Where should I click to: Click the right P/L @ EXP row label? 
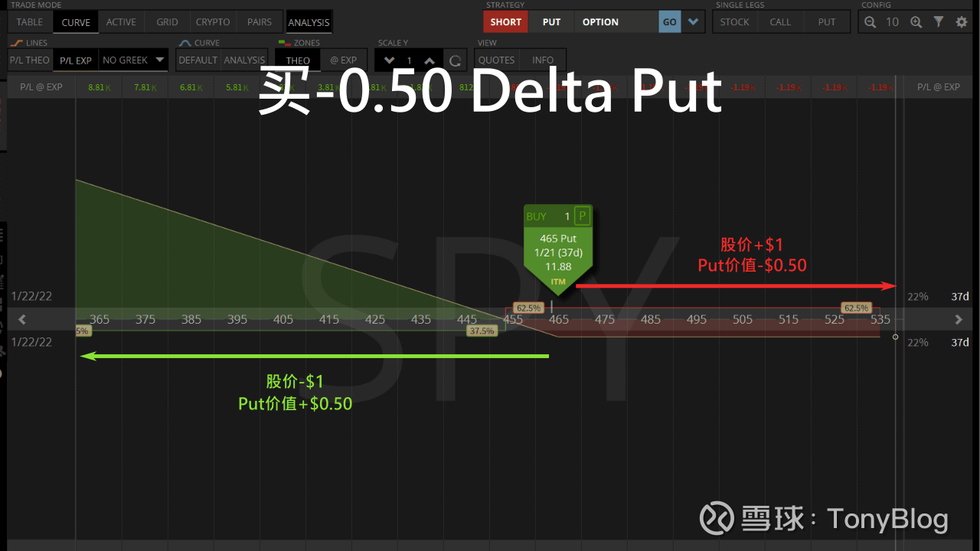(938, 87)
